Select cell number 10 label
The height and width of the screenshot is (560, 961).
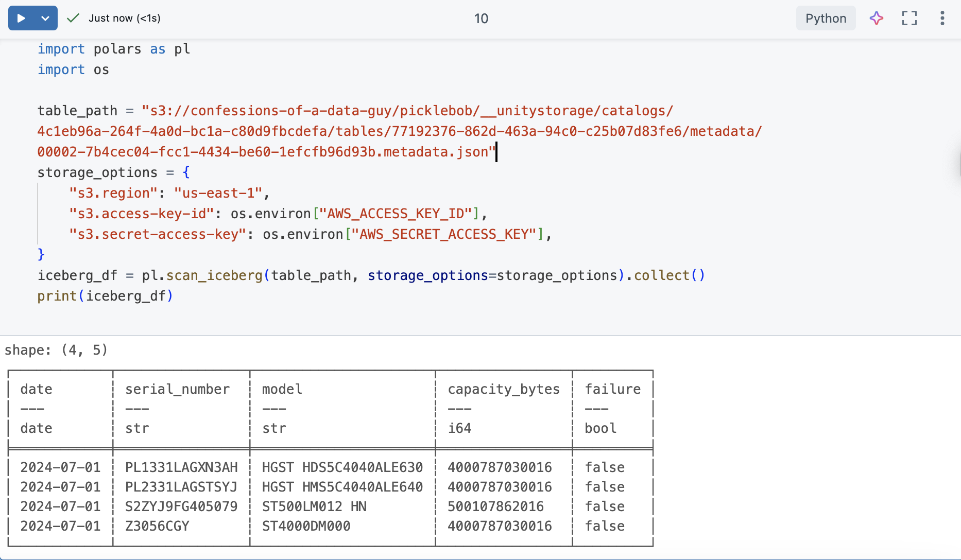480,19
